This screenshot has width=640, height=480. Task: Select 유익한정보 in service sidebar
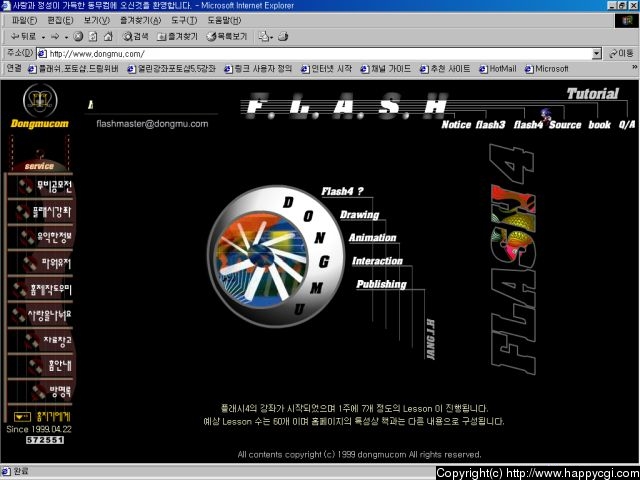tap(46, 238)
